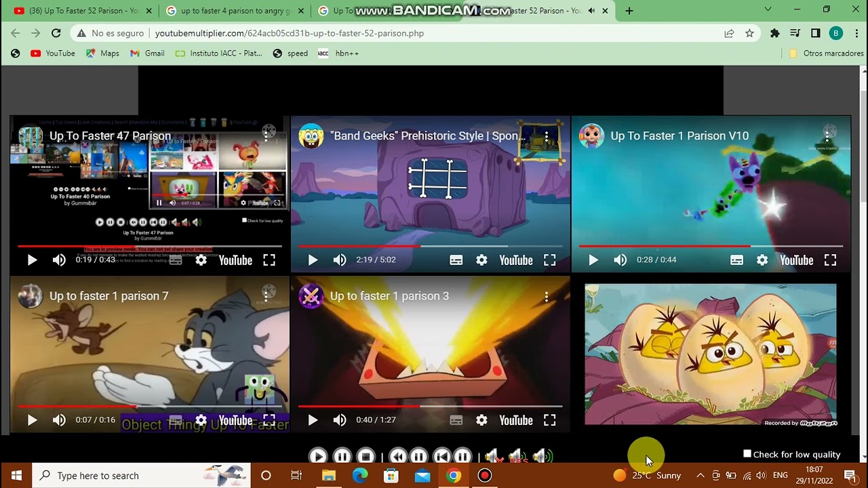Open File Explorer from the taskbar
The width and height of the screenshot is (868, 488).
328,475
